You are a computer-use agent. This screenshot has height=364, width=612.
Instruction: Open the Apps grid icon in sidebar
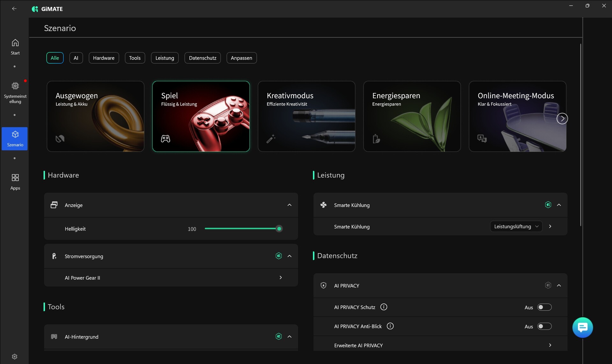15,178
